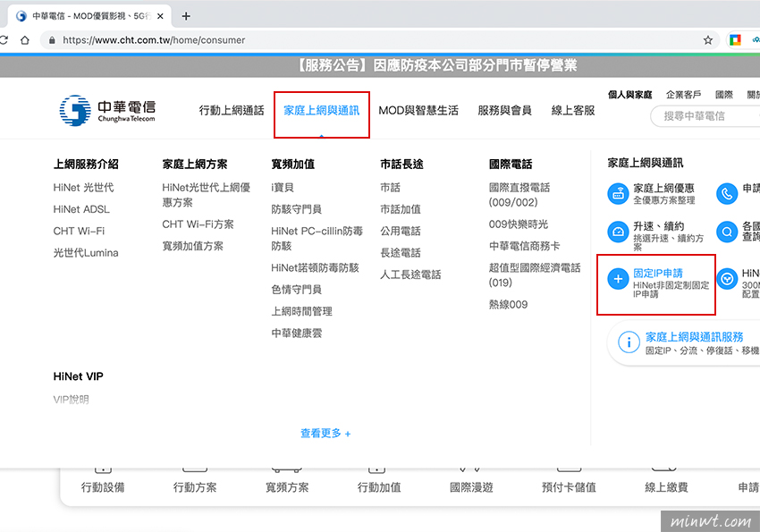Open 中華健康雲 link
Image resolution: width=760 pixels, height=532 pixels.
[296, 334]
